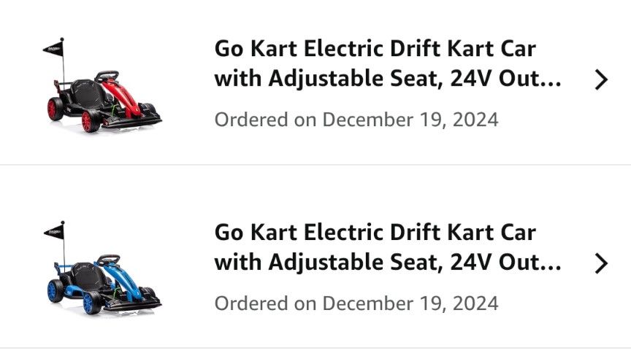Select the steering wheel on blue kart

107,258
